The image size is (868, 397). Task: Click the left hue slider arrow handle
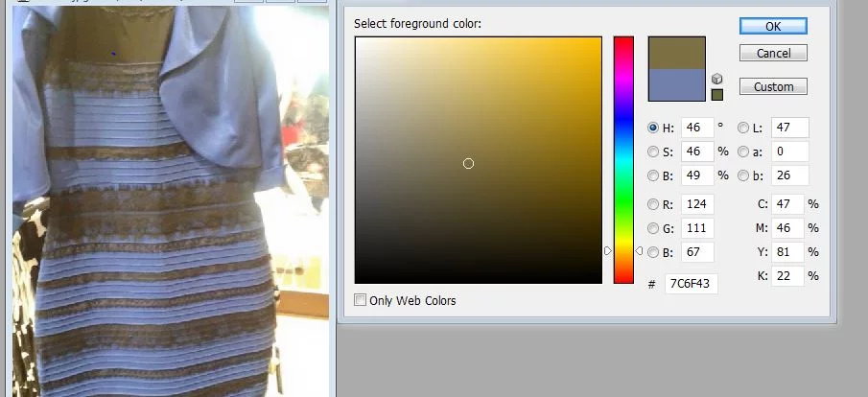[608, 251]
